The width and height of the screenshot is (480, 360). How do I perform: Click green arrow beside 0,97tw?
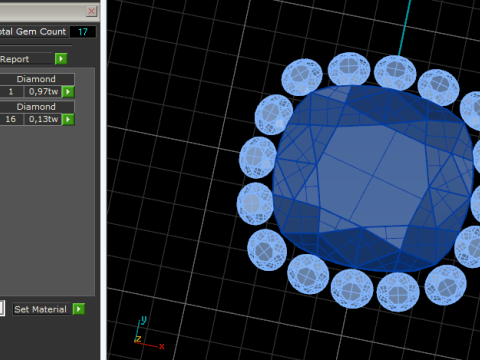68,92
